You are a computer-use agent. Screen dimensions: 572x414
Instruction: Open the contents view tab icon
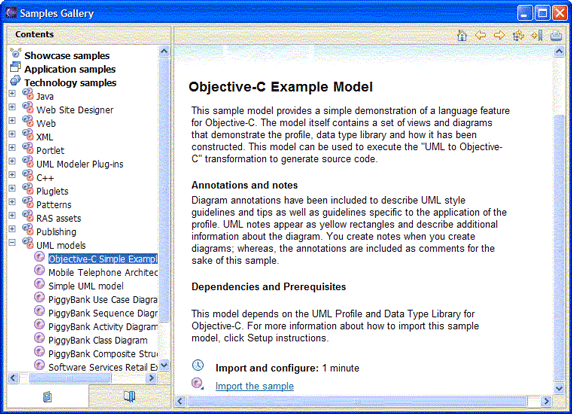47,396
